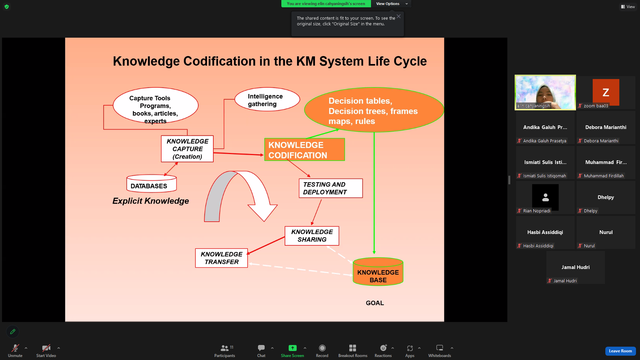Viewport: 640px width, 360px height.
Task: Select Andika Galuh Prasetya participant tile
Action: click(545, 127)
